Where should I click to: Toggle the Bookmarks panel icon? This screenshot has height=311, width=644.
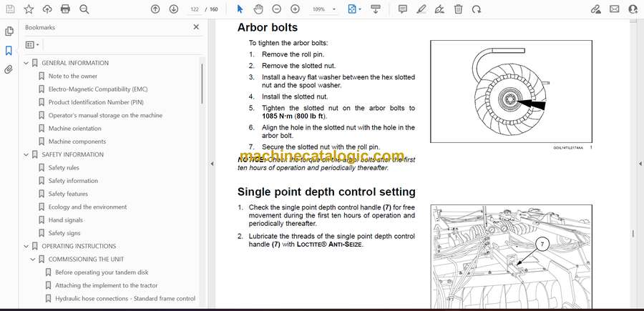click(9, 51)
